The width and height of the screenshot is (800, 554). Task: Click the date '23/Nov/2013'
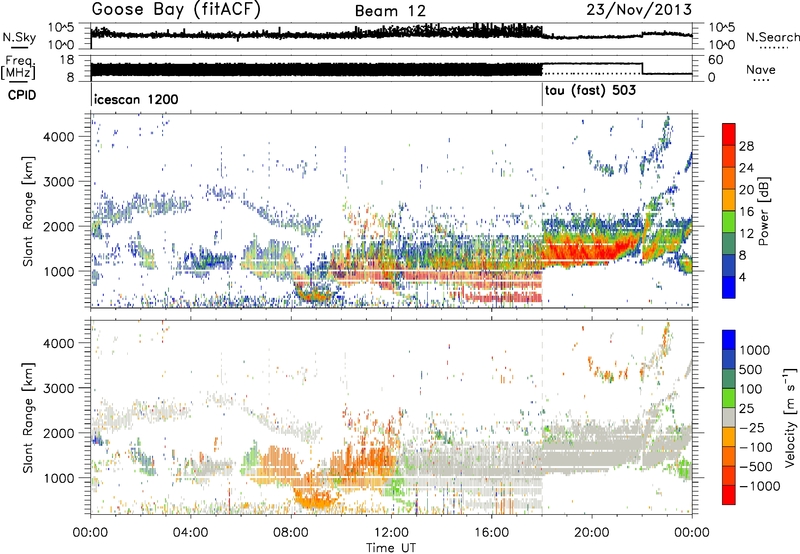click(639, 9)
